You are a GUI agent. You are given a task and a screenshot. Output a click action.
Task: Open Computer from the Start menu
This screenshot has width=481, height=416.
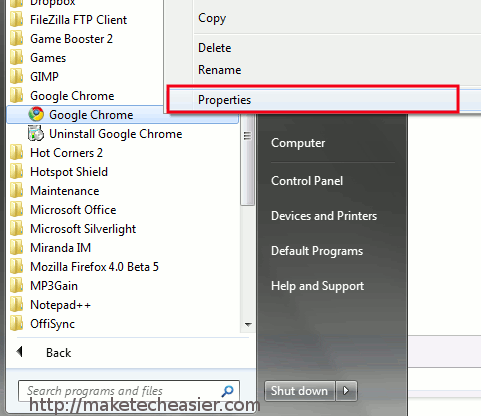[x=298, y=143]
